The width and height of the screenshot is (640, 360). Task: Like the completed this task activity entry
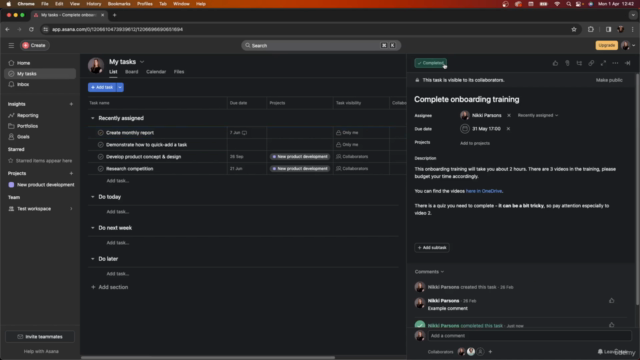611,325
